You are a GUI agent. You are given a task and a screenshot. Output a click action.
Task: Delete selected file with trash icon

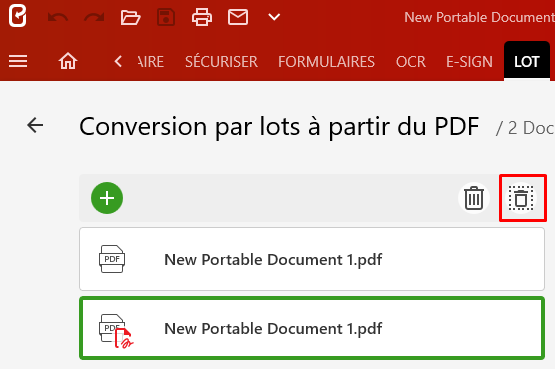click(474, 198)
